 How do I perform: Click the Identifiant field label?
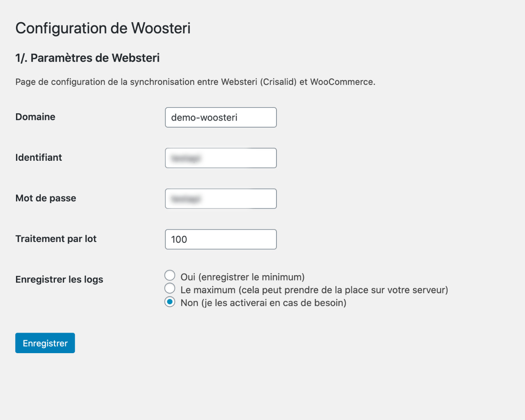(x=39, y=157)
